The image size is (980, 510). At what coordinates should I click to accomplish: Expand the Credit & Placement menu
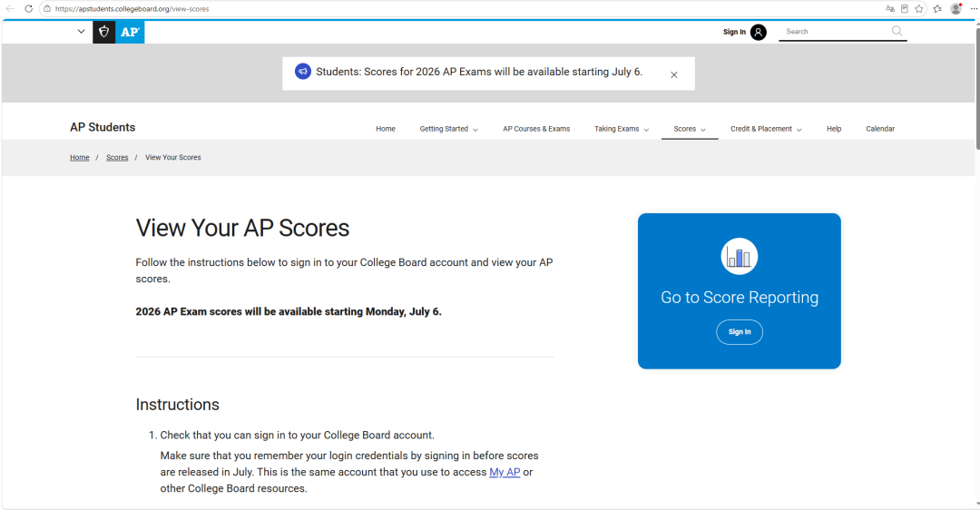pos(766,129)
